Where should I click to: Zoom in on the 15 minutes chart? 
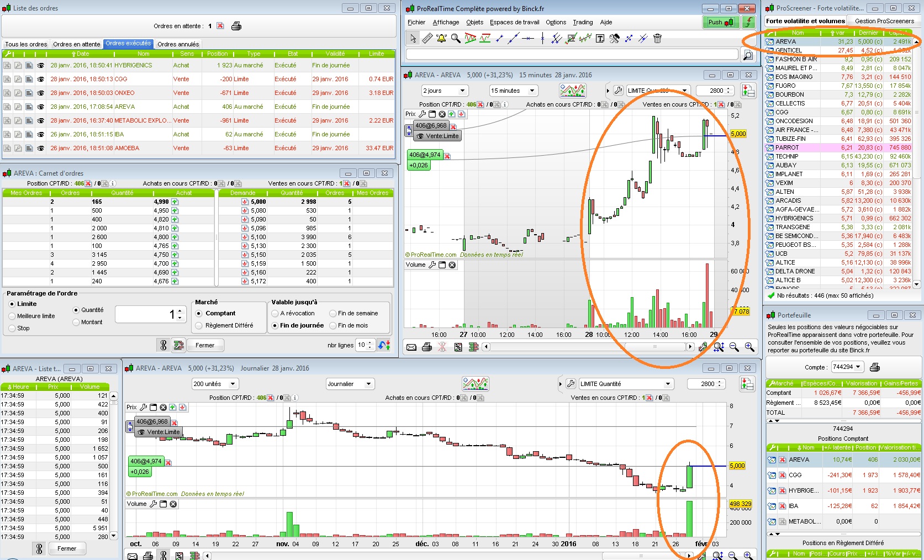(749, 347)
